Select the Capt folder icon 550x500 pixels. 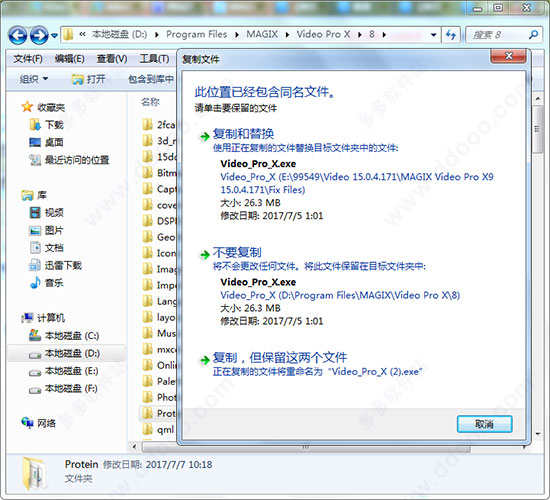(x=148, y=188)
